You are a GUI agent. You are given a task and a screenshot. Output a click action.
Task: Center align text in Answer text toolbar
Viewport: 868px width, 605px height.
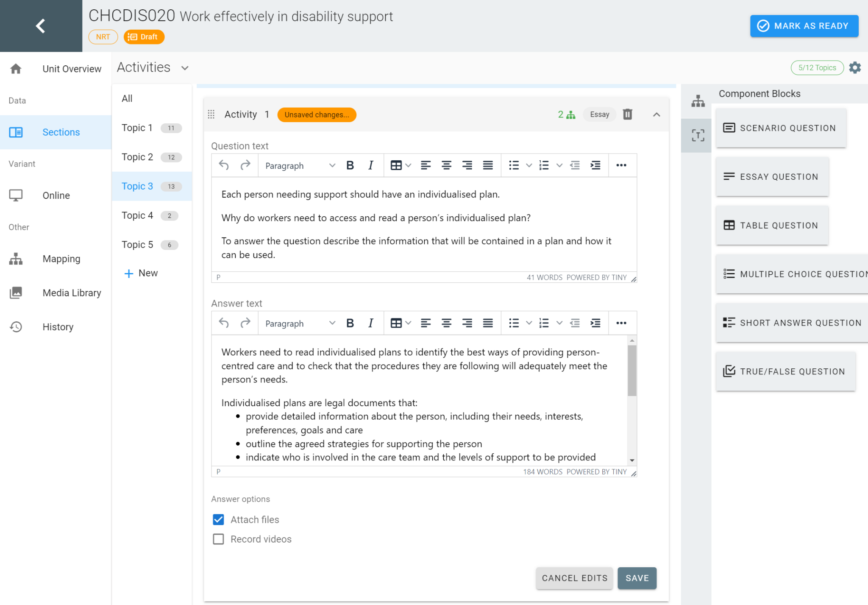pos(446,323)
